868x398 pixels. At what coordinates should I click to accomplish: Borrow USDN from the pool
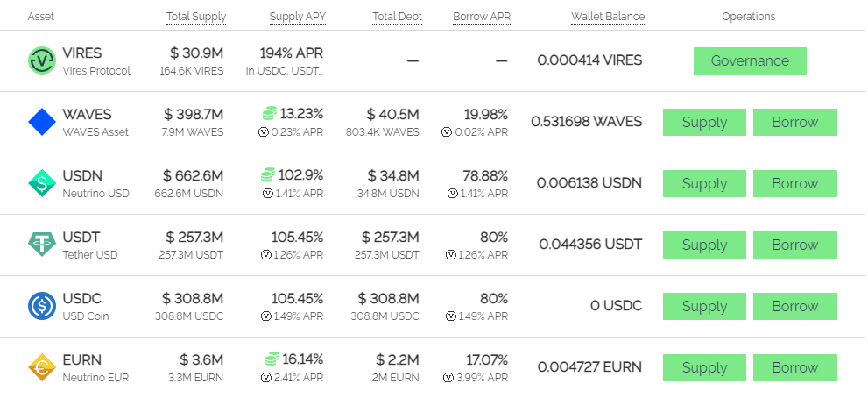[x=795, y=183]
